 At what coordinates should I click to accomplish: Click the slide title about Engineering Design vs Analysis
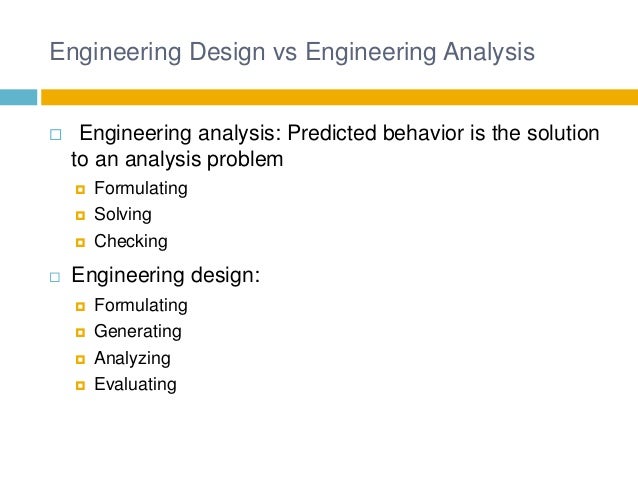click(x=291, y=50)
